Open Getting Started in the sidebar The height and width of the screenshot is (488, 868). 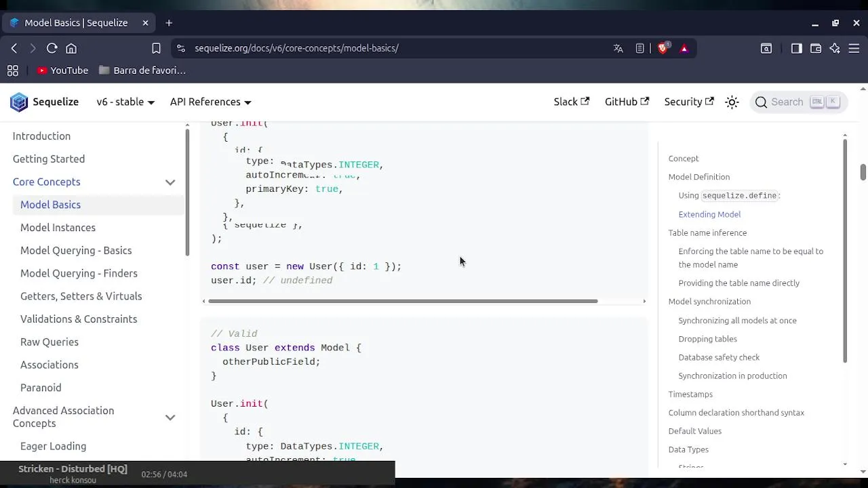pyautogui.click(x=49, y=159)
